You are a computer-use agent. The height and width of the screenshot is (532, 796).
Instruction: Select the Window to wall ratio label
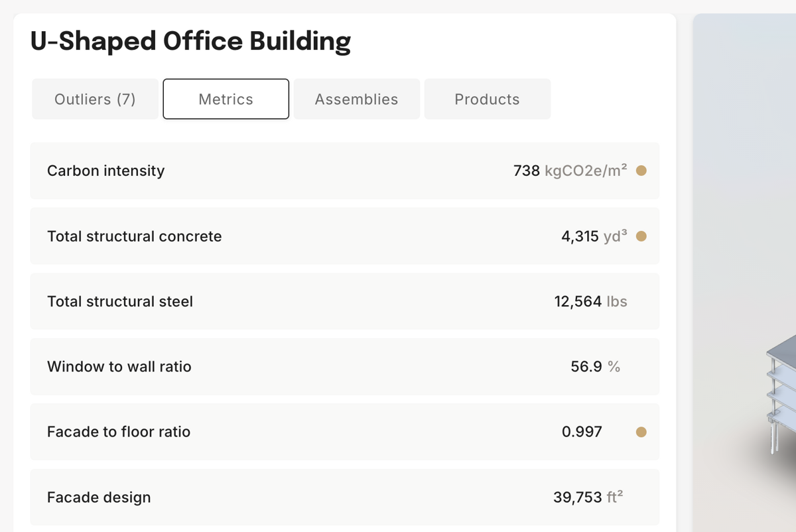click(x=119, y=366)
